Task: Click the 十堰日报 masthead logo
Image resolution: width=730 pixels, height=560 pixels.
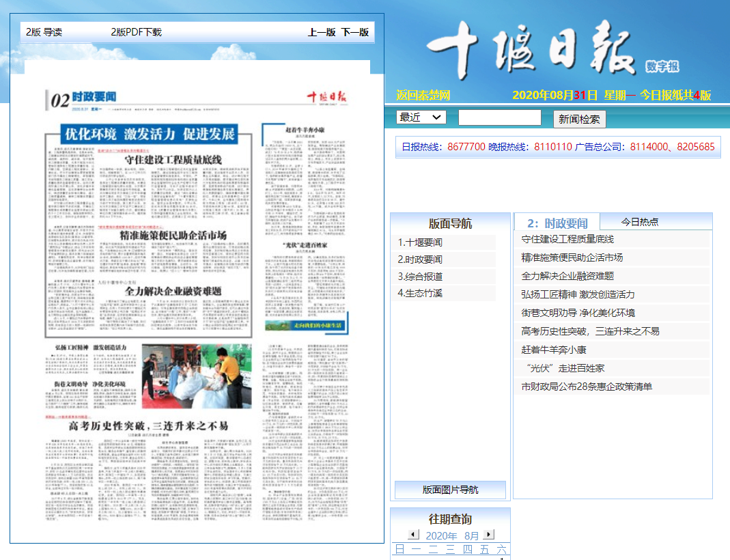Action: click(531, 49)
